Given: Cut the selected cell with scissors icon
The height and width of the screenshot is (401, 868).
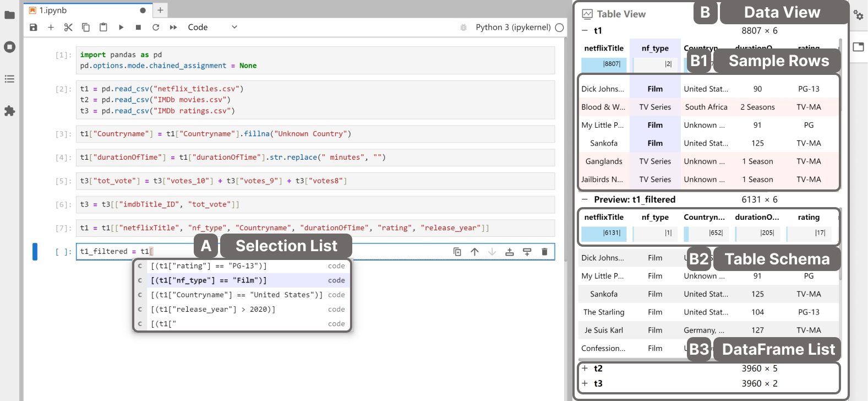Looking at the screenshot, I should click(68, 27).
